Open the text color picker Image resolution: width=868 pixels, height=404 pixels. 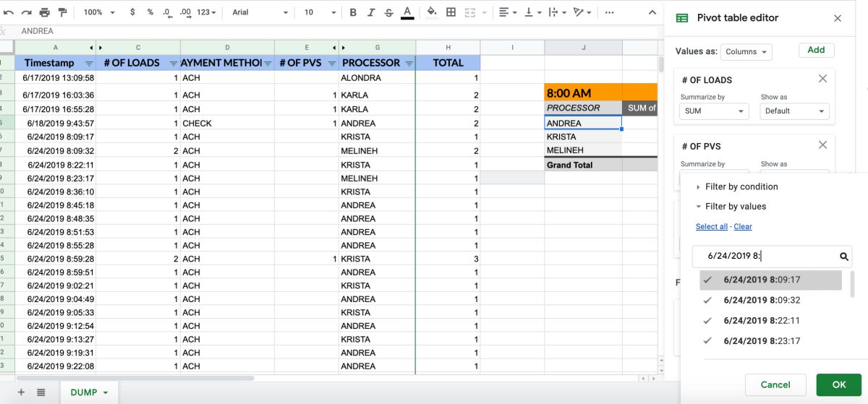click(x=407, y=12)
